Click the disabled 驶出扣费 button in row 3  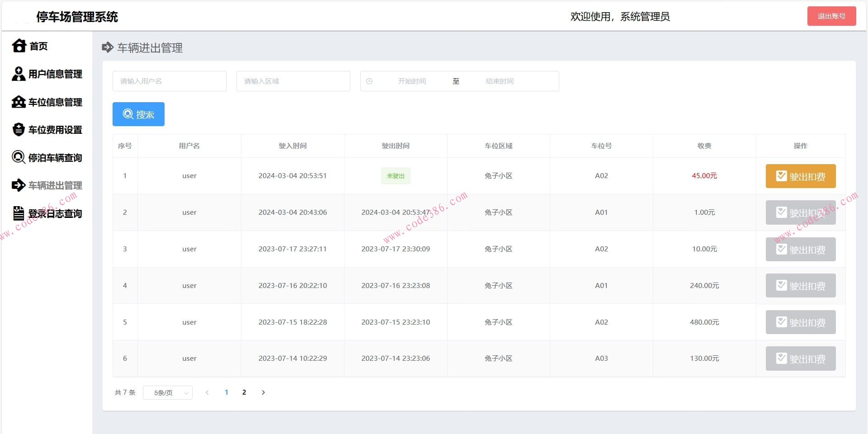tap(800, 249)
